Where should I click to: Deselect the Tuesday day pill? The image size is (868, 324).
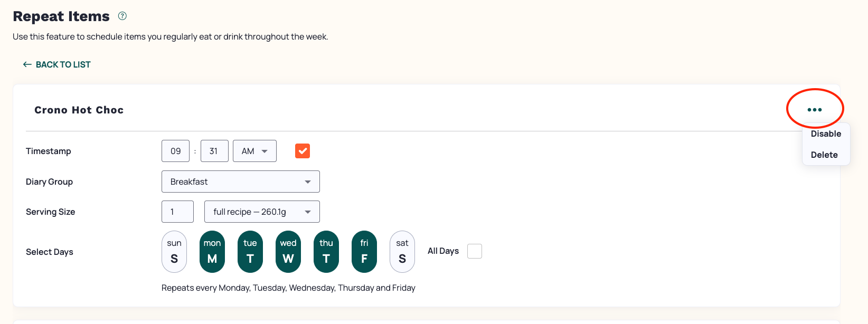click(x=250, y=252)
